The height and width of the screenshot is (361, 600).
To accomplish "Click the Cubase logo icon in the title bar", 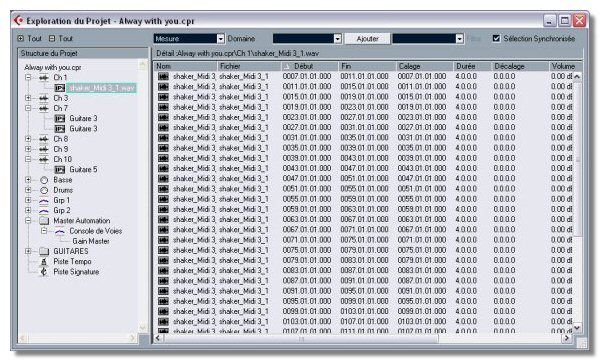I will pyautogui.click(x=18, y=20).
